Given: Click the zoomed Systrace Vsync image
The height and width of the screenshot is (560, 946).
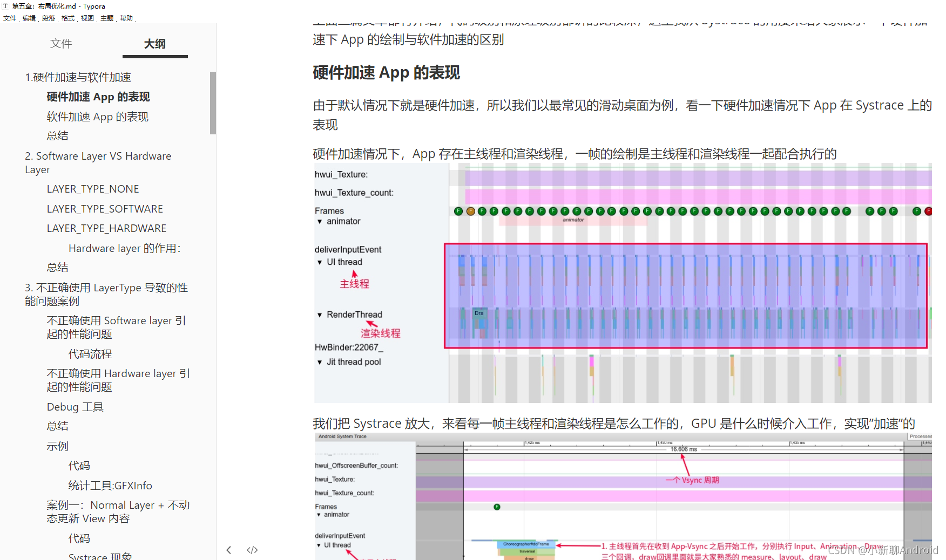Looking at the screenshot, I should [x=623, y=496].
